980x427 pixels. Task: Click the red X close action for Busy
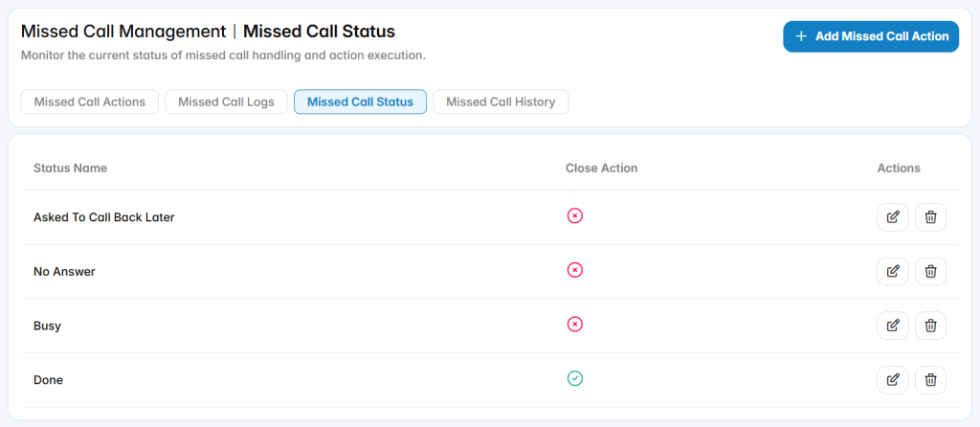coord(574,324)
